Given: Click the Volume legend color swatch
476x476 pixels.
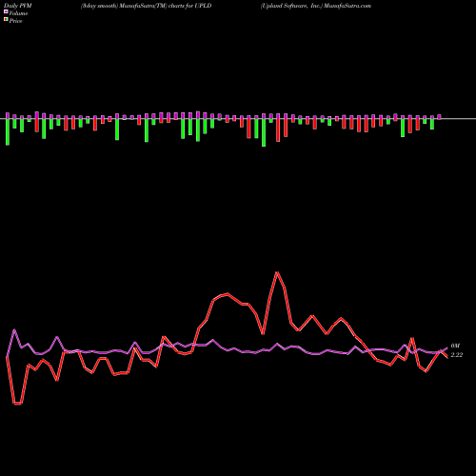Looking at the screenshot, I should click(x=6, y=11).
